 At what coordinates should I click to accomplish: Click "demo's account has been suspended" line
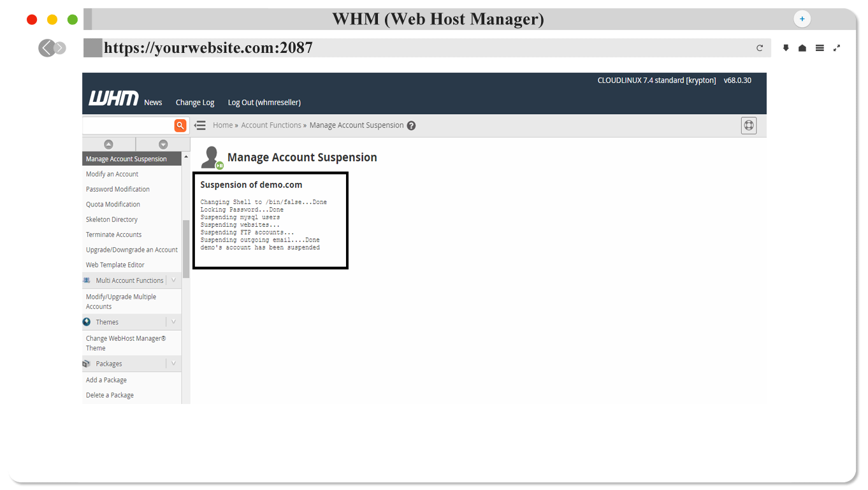[260, 248]
